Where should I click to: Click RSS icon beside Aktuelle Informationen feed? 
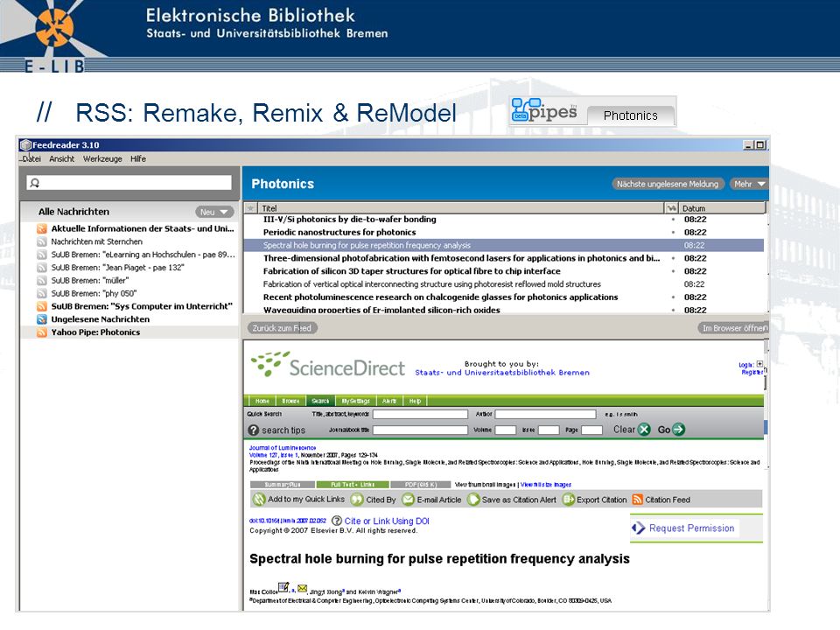click(42, 228)
